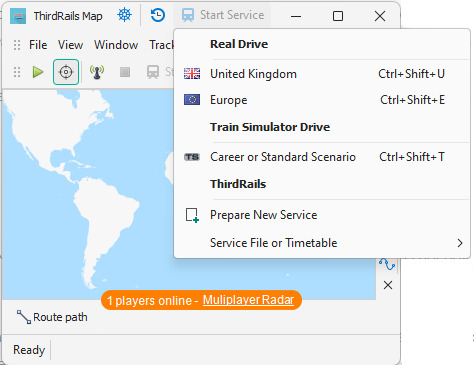Toggle the crosshair locate target button
The width and height of the screenshot is (474, 365).
click(66, 72)
